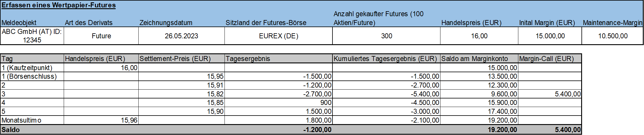Image resolution: width=644 pixels, height=135 pixels.
Task: Click the 'Tagesergebnis' column header
Action: (x=248, y=59)
